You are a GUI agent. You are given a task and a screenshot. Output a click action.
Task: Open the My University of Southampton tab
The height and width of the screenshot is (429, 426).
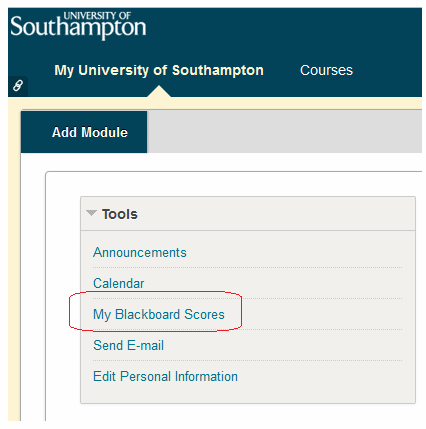[159, 70]
